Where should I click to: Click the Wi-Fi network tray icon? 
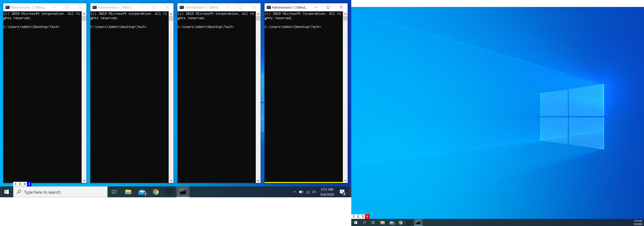(308, 192)
